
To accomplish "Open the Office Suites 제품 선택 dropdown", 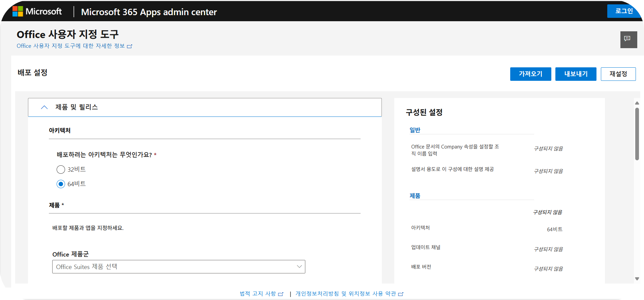I will 179,267.
